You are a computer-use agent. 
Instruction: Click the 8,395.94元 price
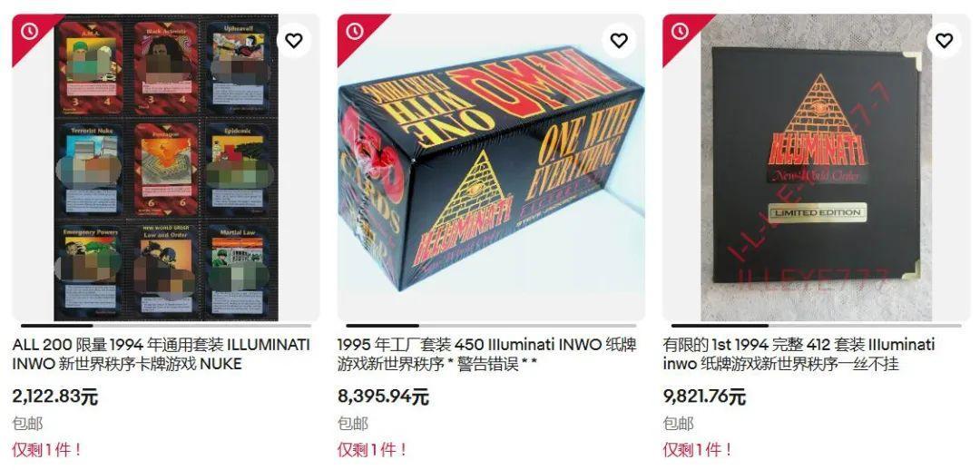pyautogui.click(x=383, y=397)
